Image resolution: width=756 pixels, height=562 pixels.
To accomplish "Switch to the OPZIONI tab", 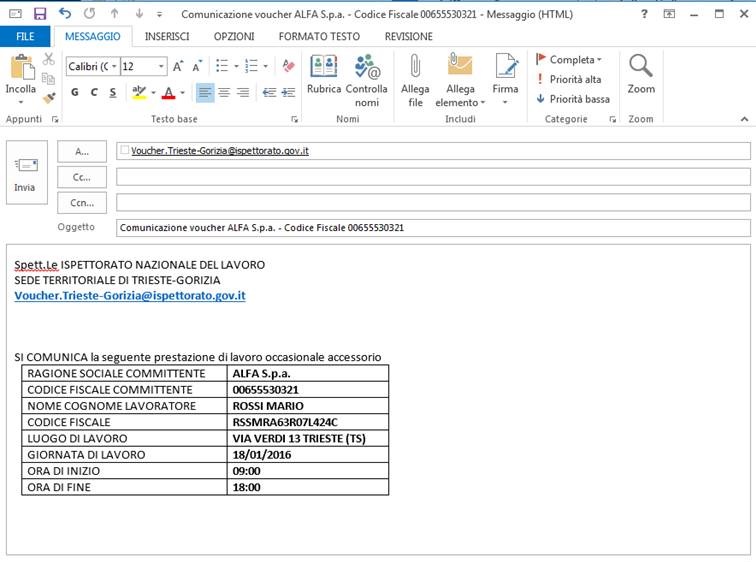I will [234, 37].
